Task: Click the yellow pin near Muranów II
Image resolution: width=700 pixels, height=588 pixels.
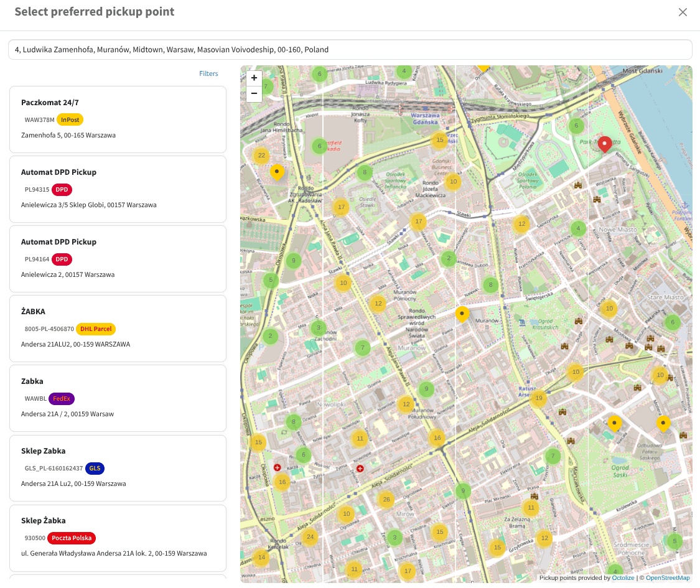Action: click(x=462, y=314)
